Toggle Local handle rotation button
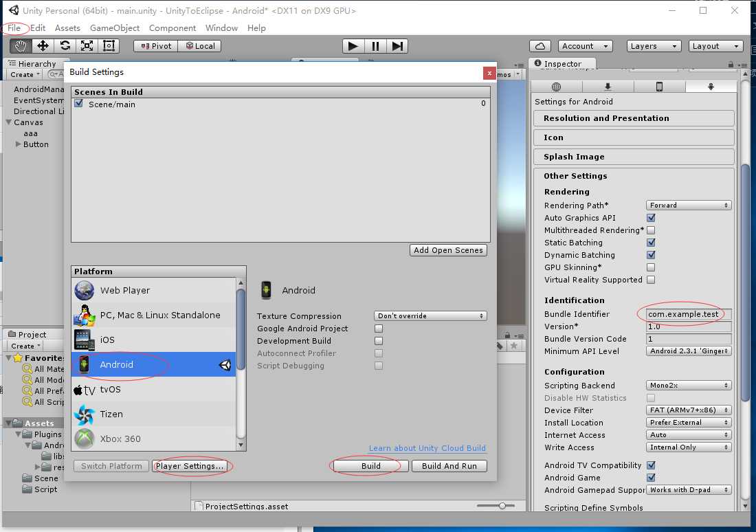756x532 pixels. tap(200, 46)
